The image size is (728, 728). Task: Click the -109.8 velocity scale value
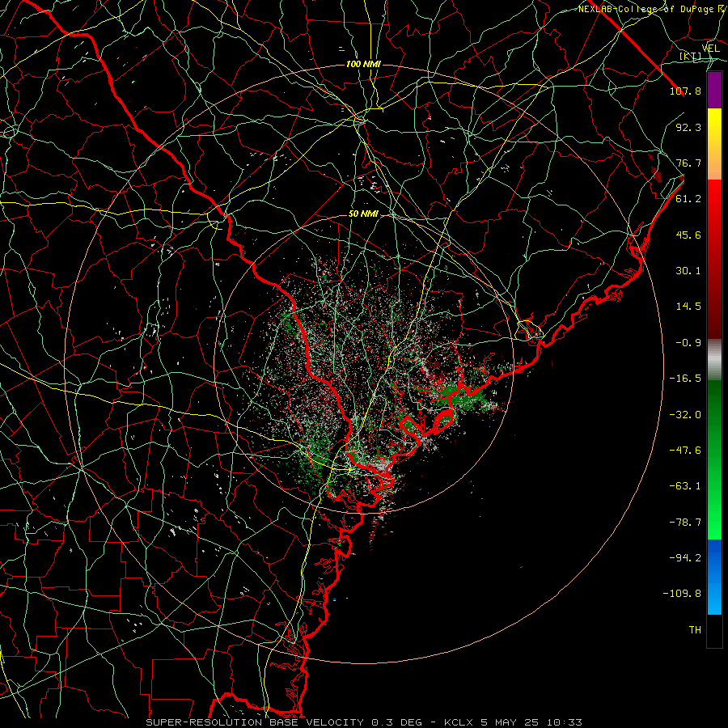[x=682, y=594]
